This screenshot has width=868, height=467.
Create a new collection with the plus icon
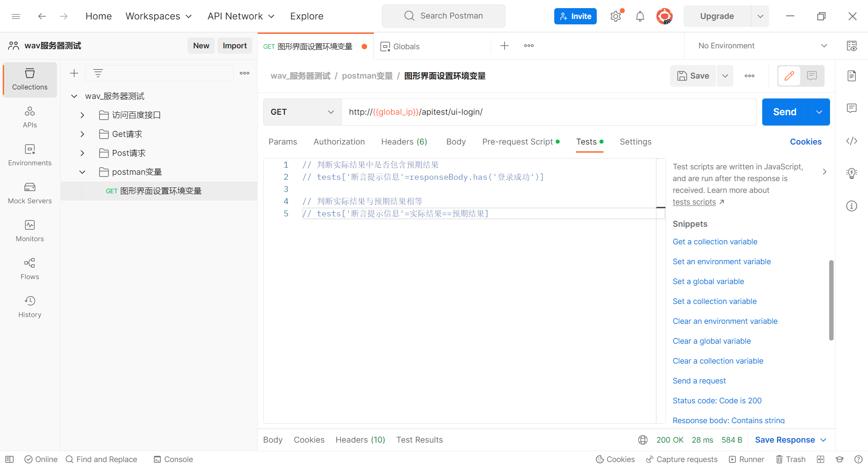pos(74,73)
